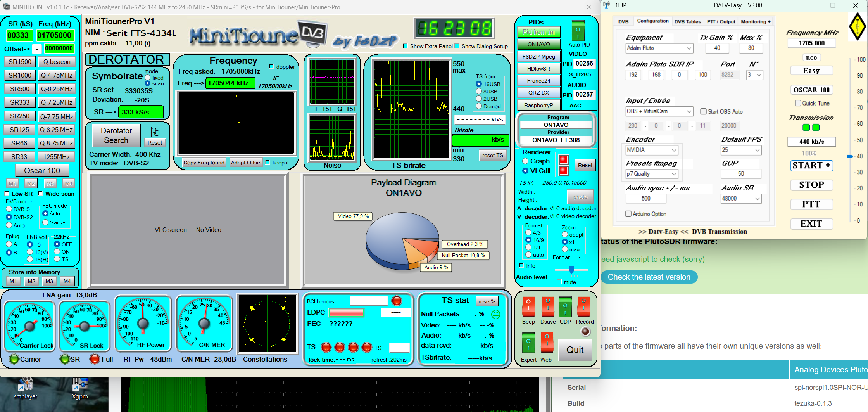Image resolution: width=868 pixels, height=412 pixels.
Task: Tick the Start OBS Auto checkbox
Action: (703, 111)
